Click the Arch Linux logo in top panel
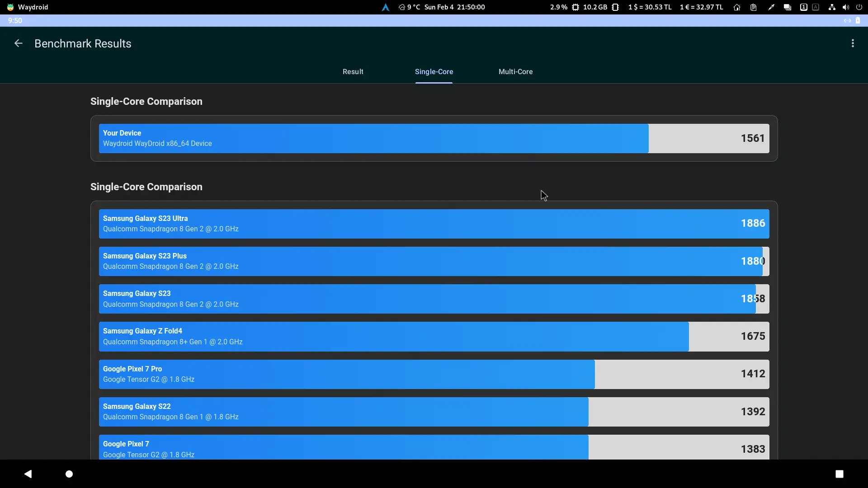 click(x=385, y=7)
